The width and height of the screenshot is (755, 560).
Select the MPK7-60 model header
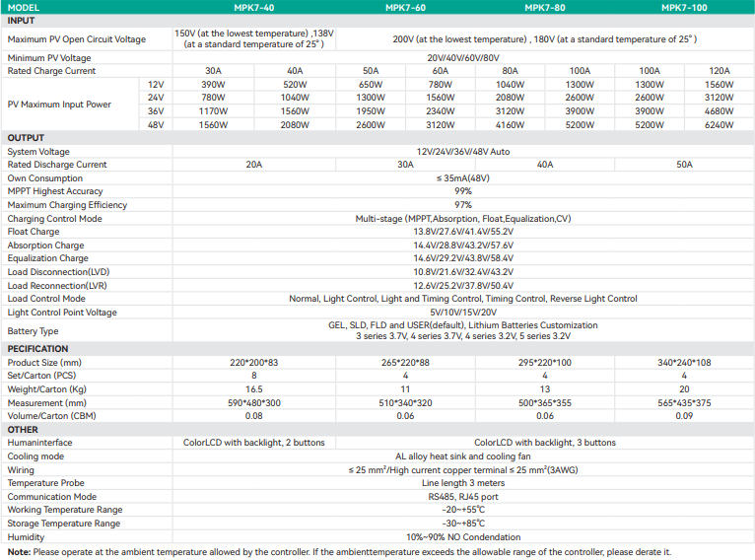click(x=405, y=8)
